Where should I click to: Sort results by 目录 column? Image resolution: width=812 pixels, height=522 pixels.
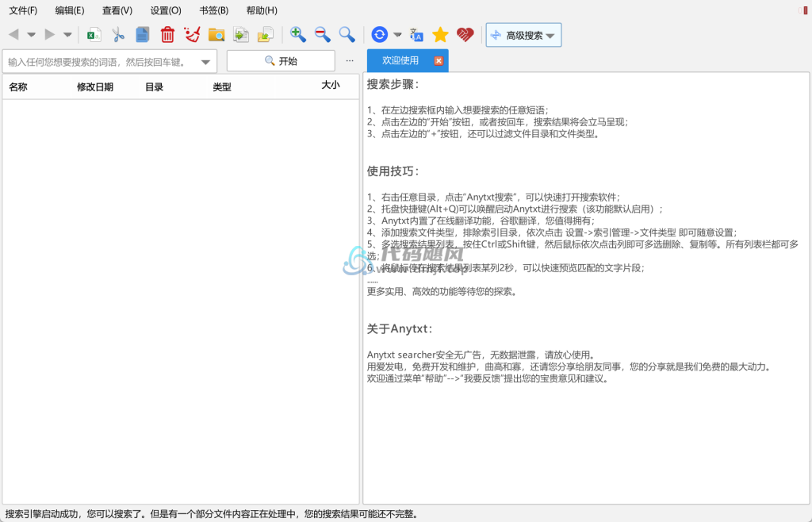pos(155,87)
